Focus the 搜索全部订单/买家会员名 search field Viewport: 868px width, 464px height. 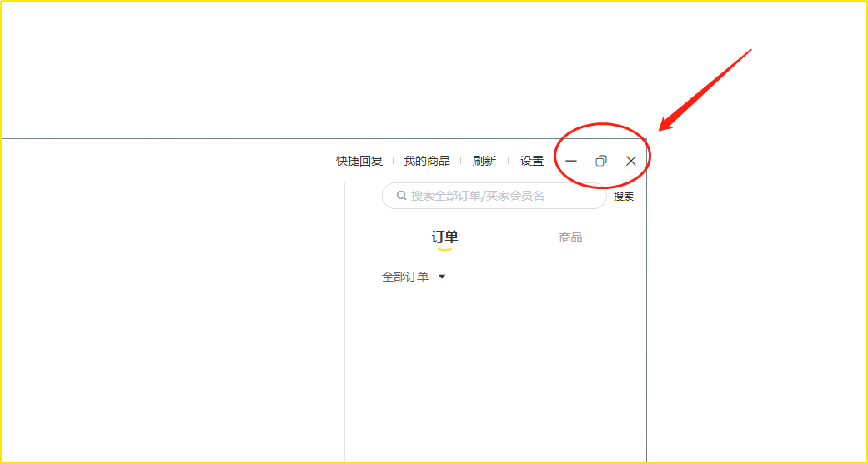[494, 196]
